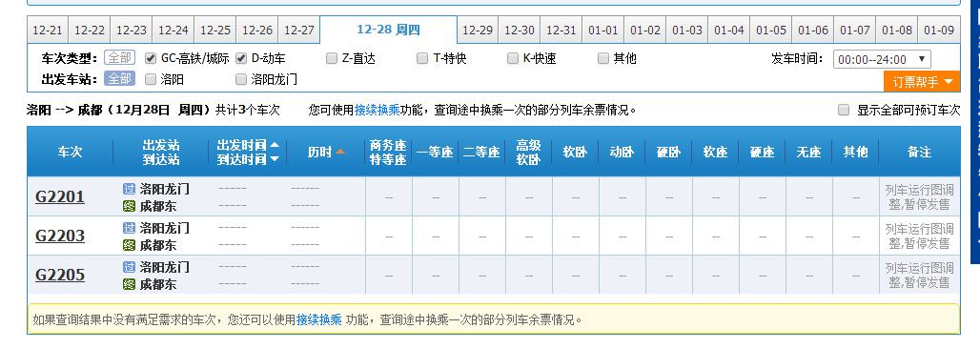This screenshot has width=980, height=349.
Task: Click the 无座 column header
Action: coord(808,152)
